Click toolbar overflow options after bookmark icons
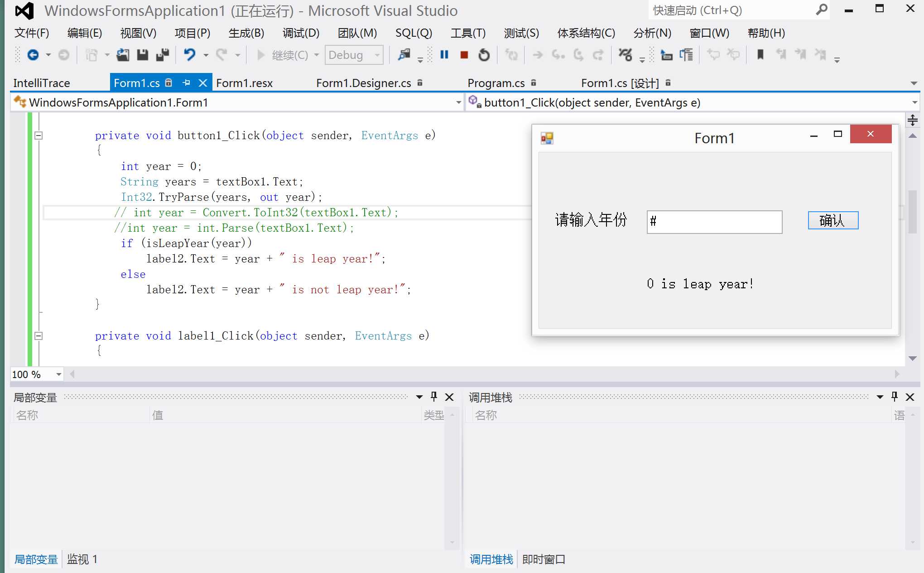The width and height of the screenshot is (924, 573). [x=837, y=59]
